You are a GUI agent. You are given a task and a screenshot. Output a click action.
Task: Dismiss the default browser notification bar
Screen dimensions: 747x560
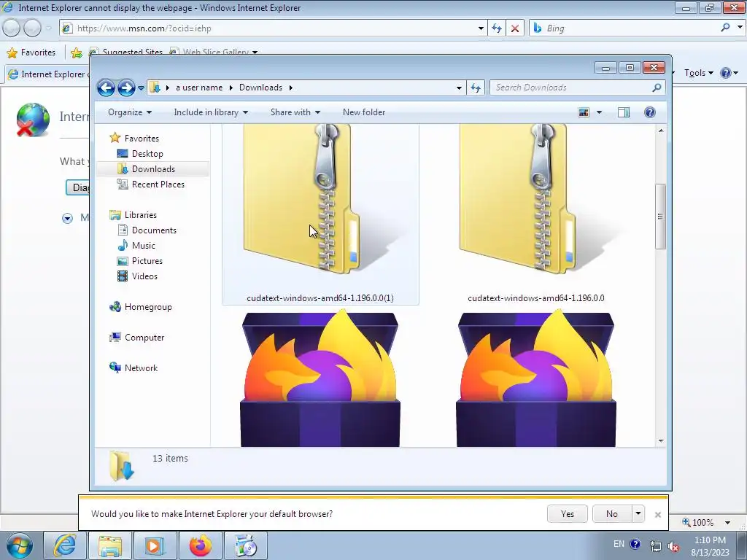click(658, 514)
